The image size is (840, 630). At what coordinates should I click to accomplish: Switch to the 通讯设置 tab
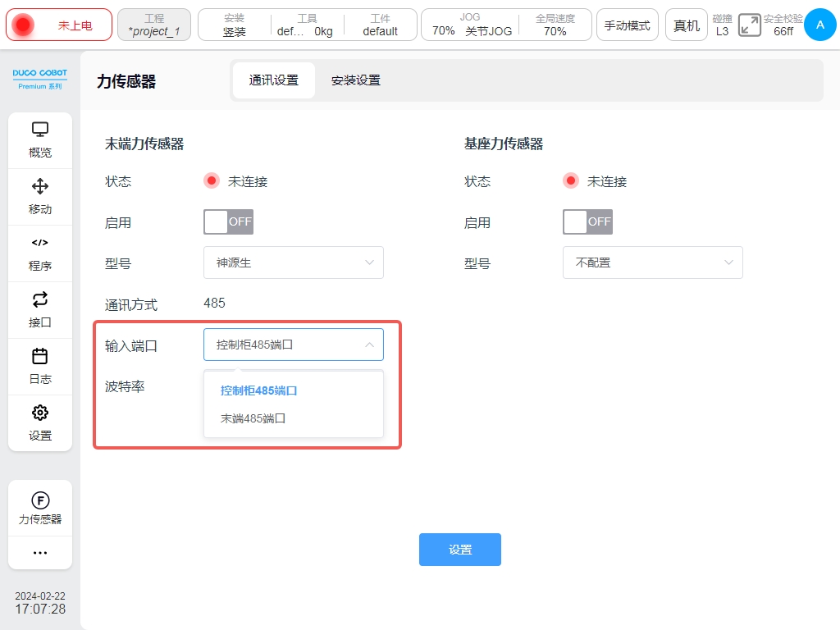pyautogui.click(x=274, y=80)
